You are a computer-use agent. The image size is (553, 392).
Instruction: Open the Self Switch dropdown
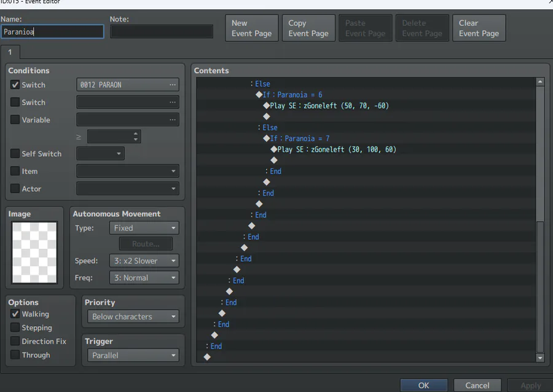click(x=101, y=154)
